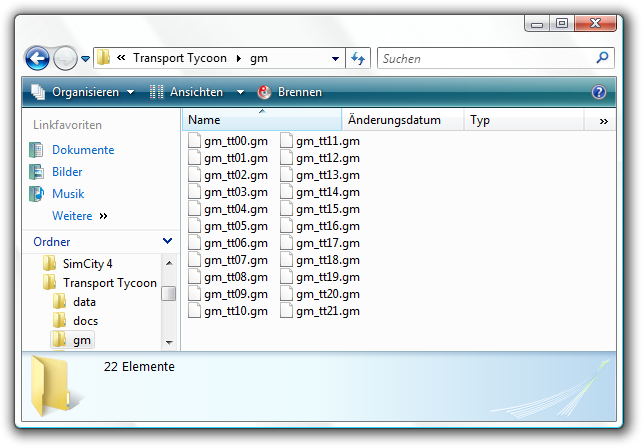
Task: Select the file gm_tt12.gm
Action: pos(328,158)
